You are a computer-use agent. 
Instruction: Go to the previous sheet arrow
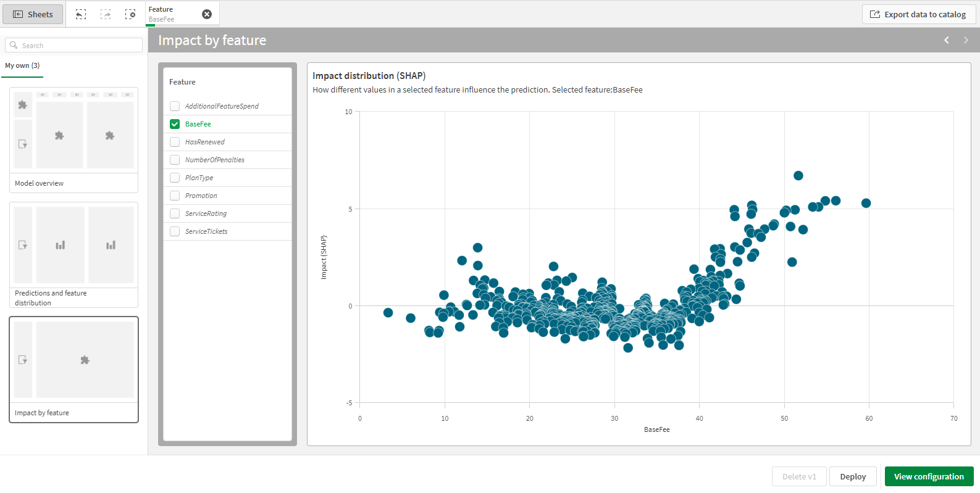click(x=946, y=40)
